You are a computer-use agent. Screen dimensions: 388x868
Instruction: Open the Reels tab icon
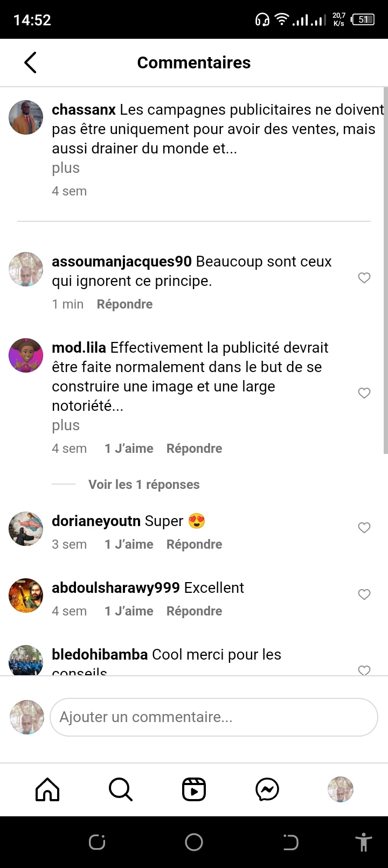pos(194,790)
